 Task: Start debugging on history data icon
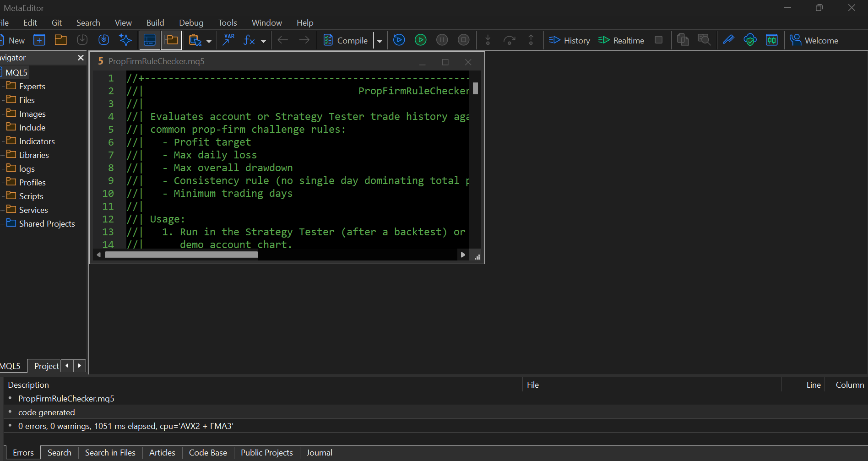click(x=399, y=40)
